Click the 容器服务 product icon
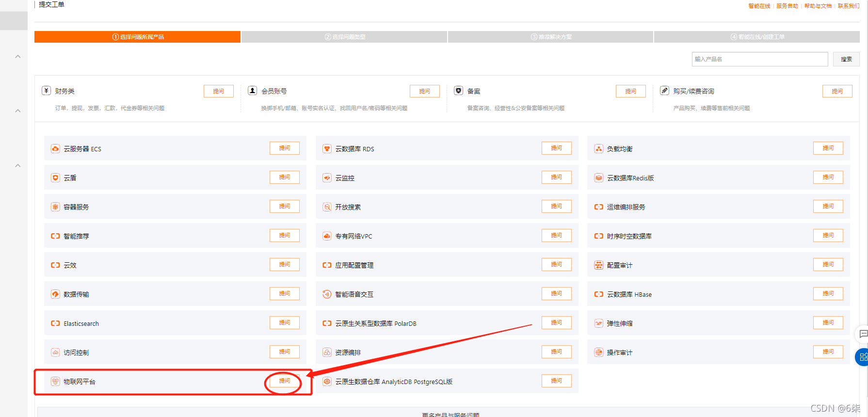This screenshot has height=417, width=868. [55, 207]
